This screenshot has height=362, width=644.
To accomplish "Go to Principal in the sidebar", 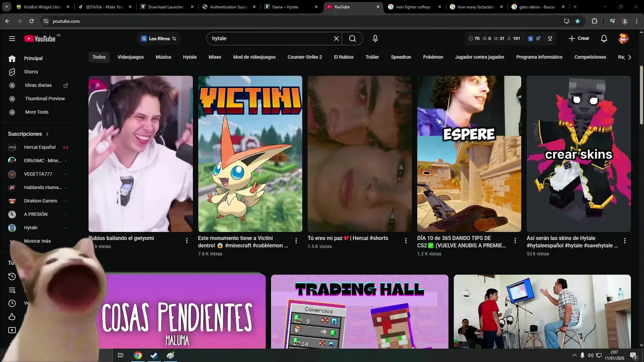I will tap(33, 58).
